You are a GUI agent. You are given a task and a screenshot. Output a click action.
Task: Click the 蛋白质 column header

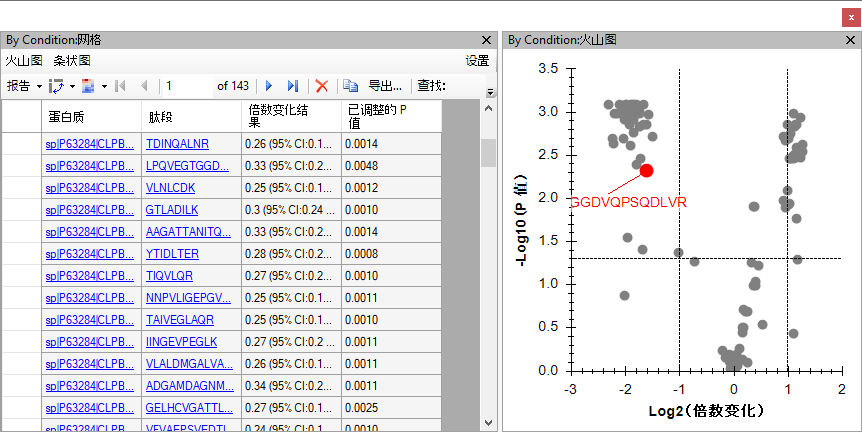point(91,117)
